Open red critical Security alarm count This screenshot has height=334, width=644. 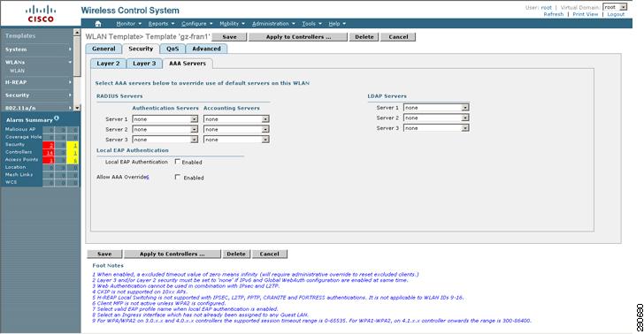(x=49, y=145)
